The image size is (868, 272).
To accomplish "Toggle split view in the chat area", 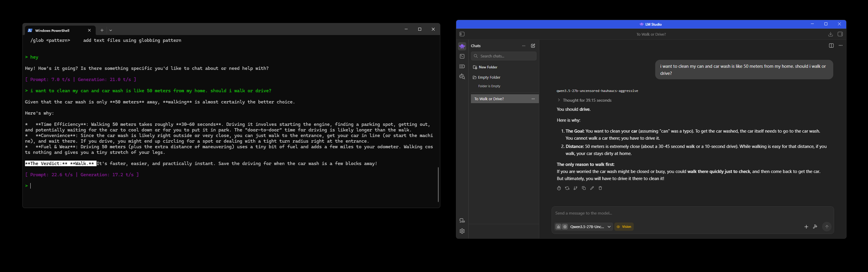I will click(x=831, y=46).
